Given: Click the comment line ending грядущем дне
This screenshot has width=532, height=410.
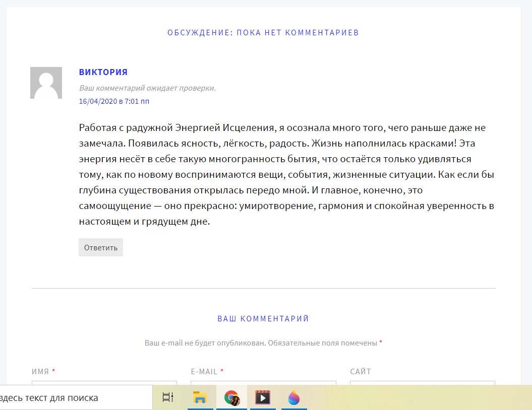Looking at the screenshot, I should 145,222.
